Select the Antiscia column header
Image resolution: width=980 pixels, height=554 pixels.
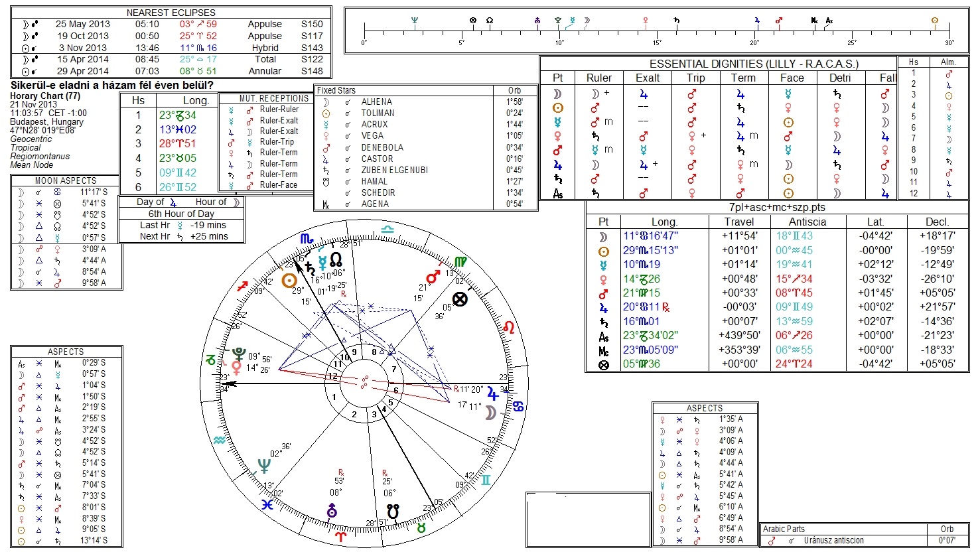coord(807,222)
